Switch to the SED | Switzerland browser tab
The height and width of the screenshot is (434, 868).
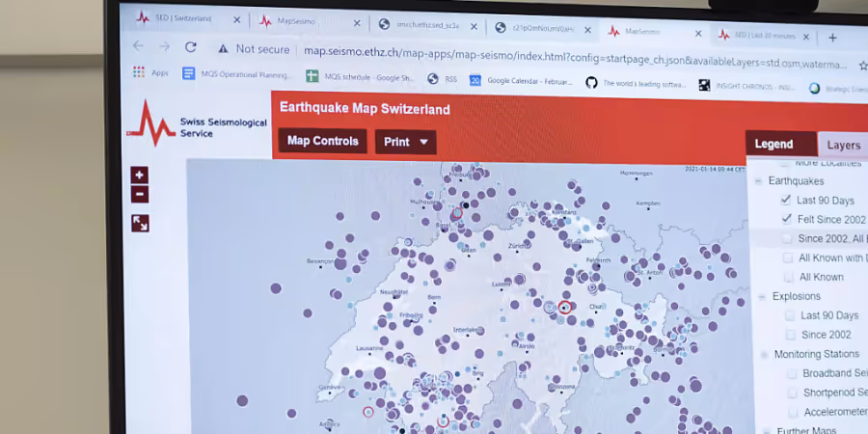point(188,18)
